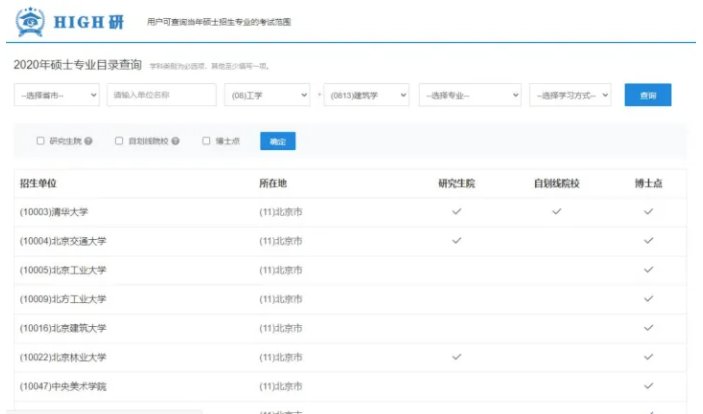Click (11)北京市 in the 清华大学 row
This screenshot has height=414, width=703.
(281, 212)
